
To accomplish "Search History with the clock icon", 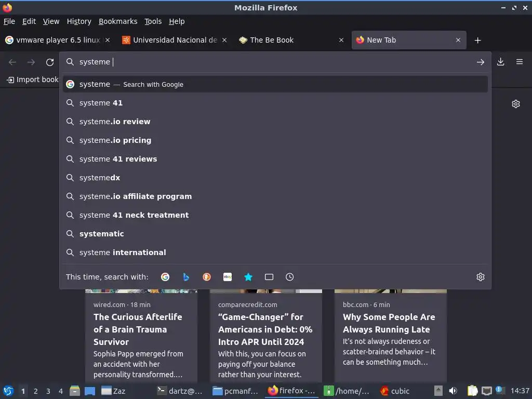I will [290, 277].
